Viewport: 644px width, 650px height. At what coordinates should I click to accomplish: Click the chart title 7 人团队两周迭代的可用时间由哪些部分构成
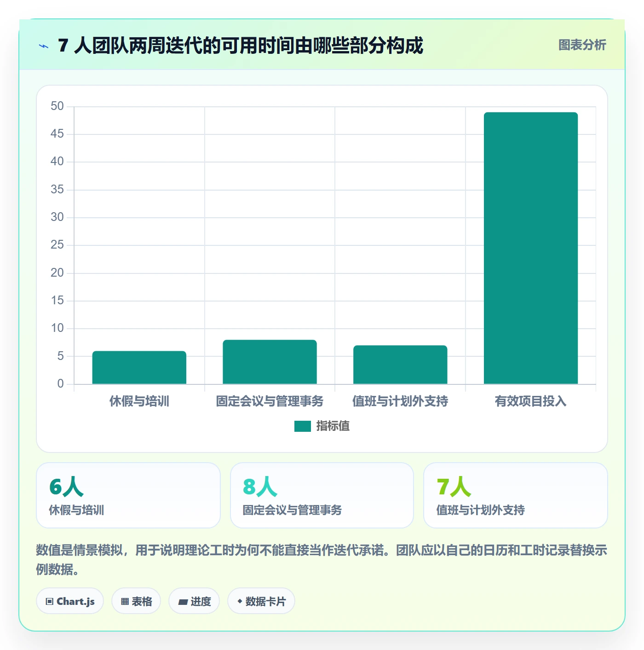click(x=241, y=46)
